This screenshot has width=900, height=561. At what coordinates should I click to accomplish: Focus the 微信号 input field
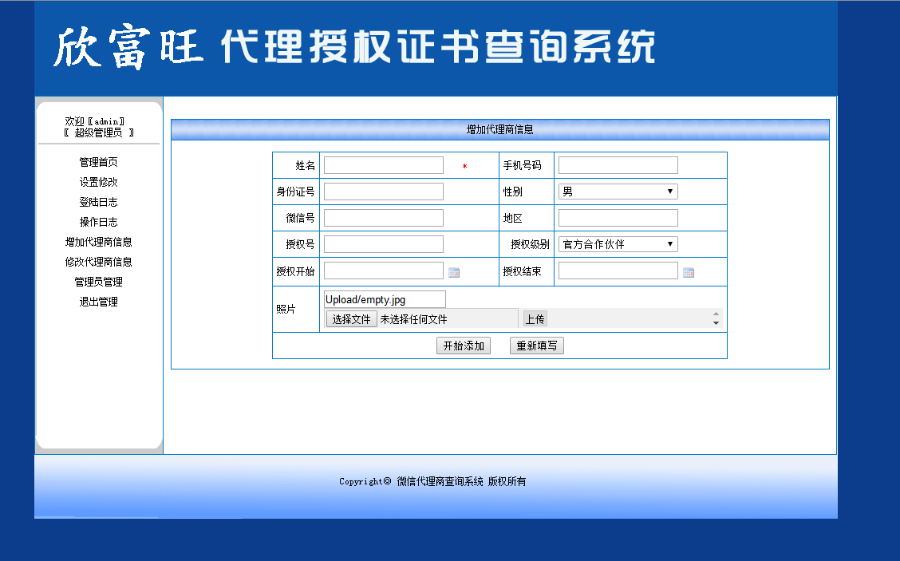(383, 218)
